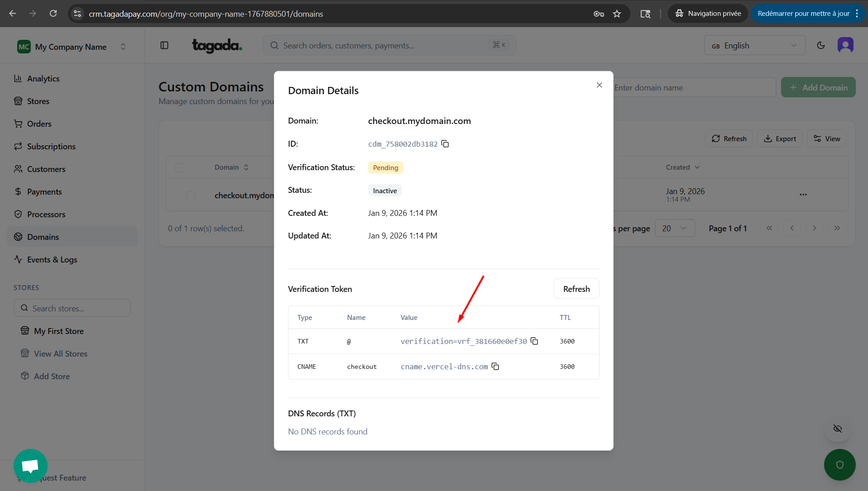Select the checkout.mydomain row checkbox
Screen dimensions: 868x491
(191, 195)
